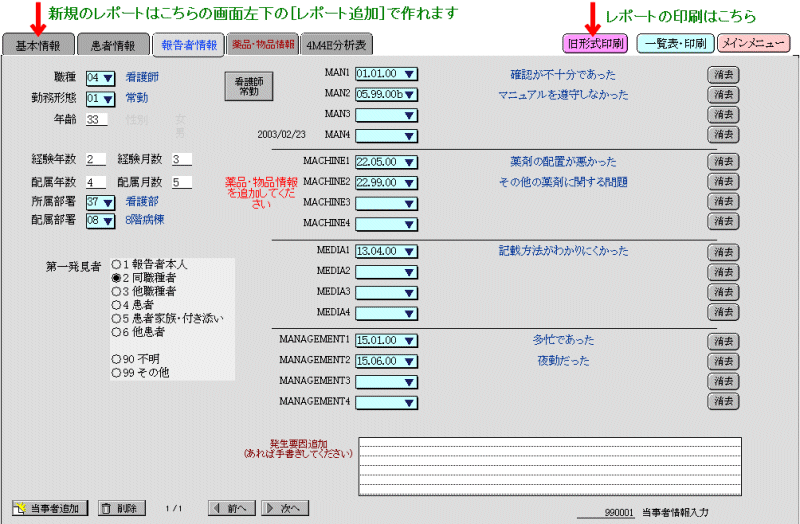Open the 職種 dropdown
The width and height of the screenshot is (800, 524).
tap(101, 77)
